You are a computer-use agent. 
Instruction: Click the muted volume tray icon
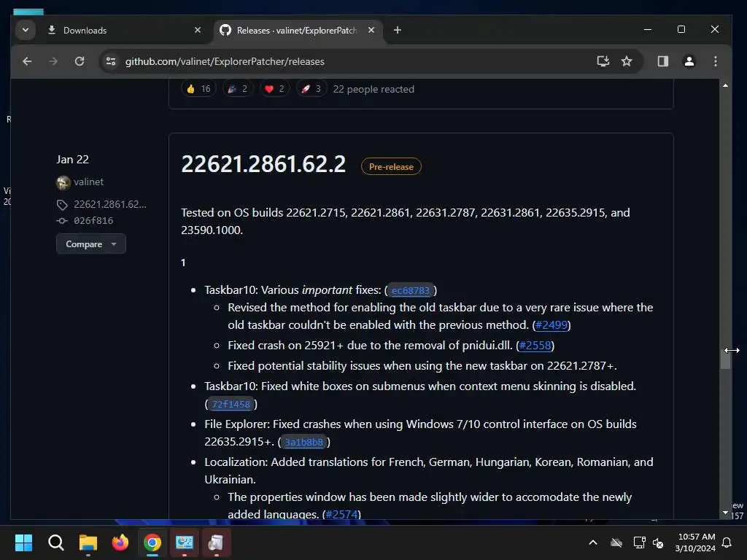(x=659, y=542)
